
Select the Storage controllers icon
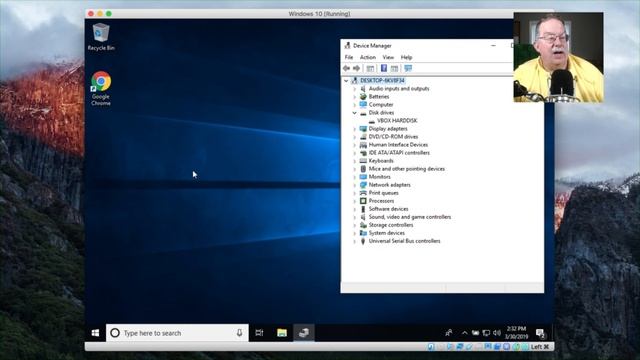(363, 225)
